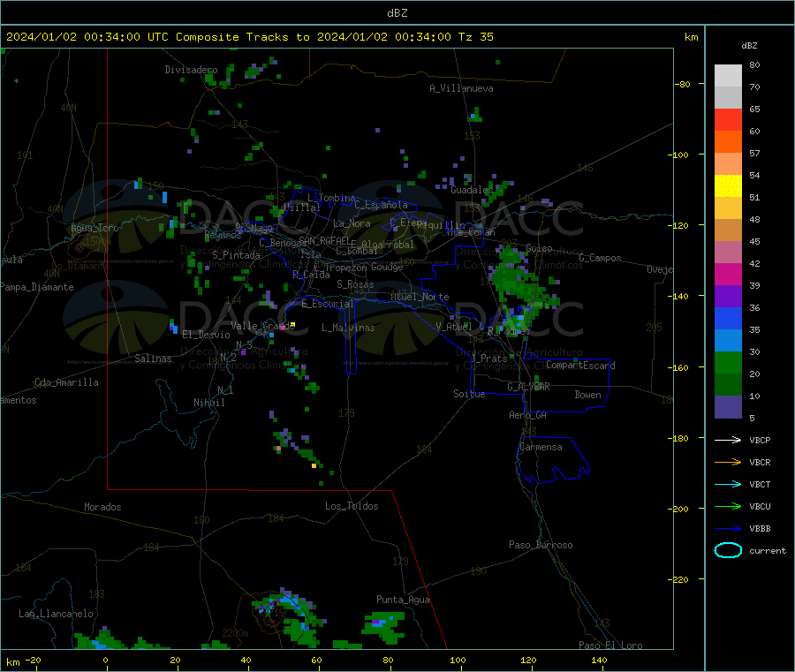Click the El_Desvio map label
Screen dimensions: 795x672
[x=206, y=335]
